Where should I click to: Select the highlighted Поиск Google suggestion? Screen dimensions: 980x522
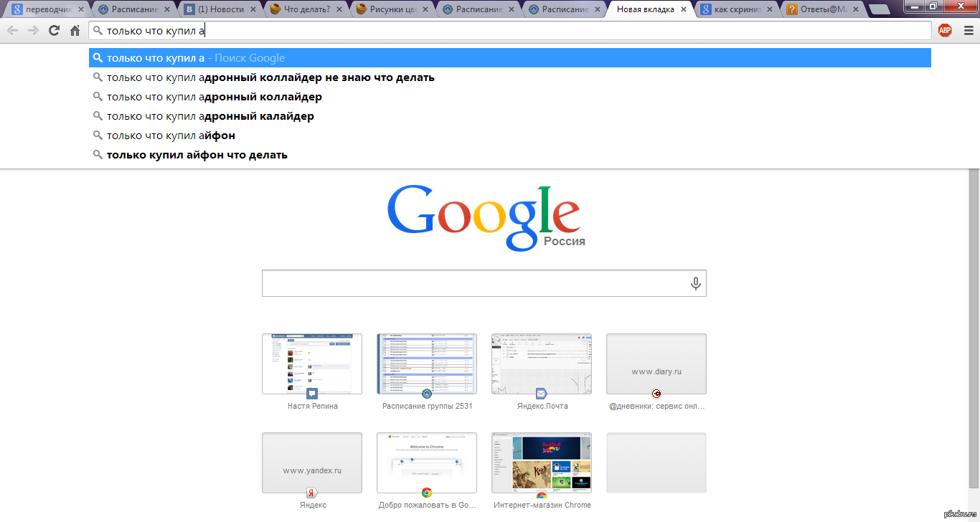[x=196, y=58]
